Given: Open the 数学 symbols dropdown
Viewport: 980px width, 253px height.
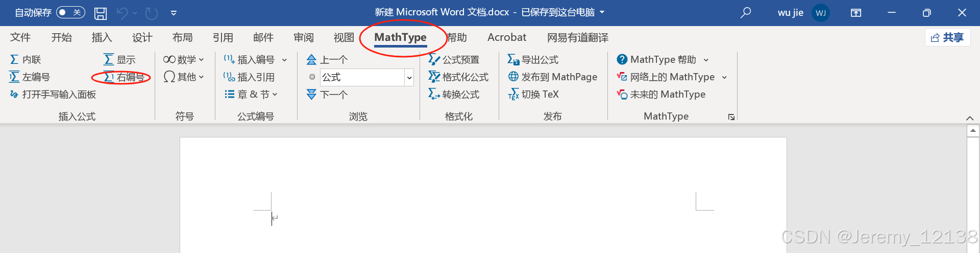Looking at the screenshot, I should [183, 60].
